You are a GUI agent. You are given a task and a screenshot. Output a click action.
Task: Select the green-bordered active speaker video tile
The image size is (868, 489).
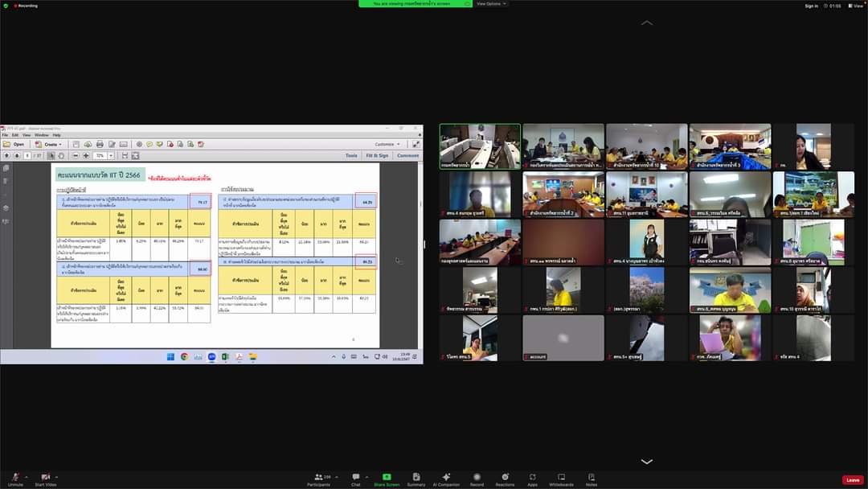[x=480, y=146]
